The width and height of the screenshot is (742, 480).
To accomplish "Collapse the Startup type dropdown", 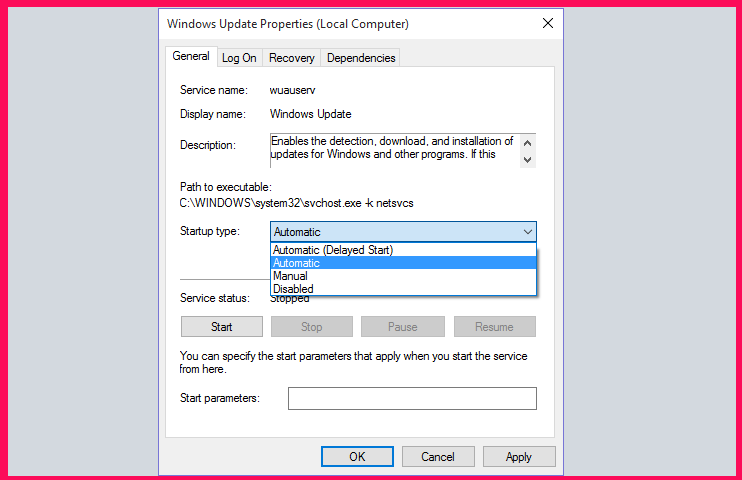I will coord(527,232).
